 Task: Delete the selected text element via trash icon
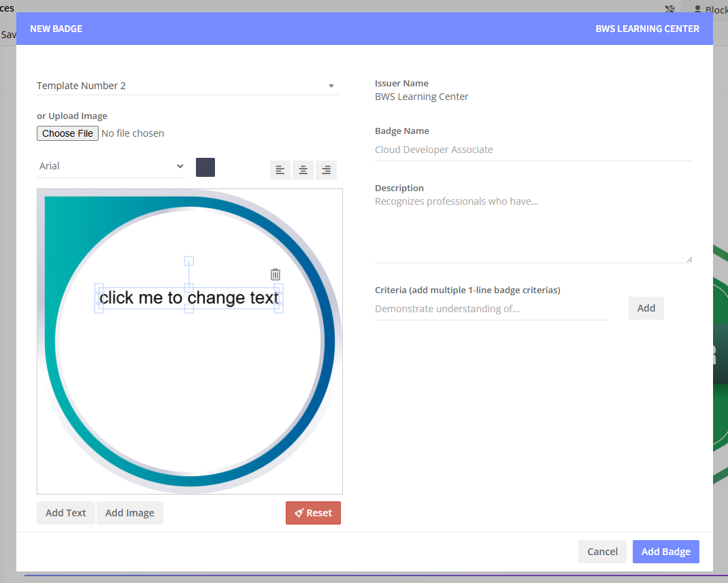(x=276, y=274)
